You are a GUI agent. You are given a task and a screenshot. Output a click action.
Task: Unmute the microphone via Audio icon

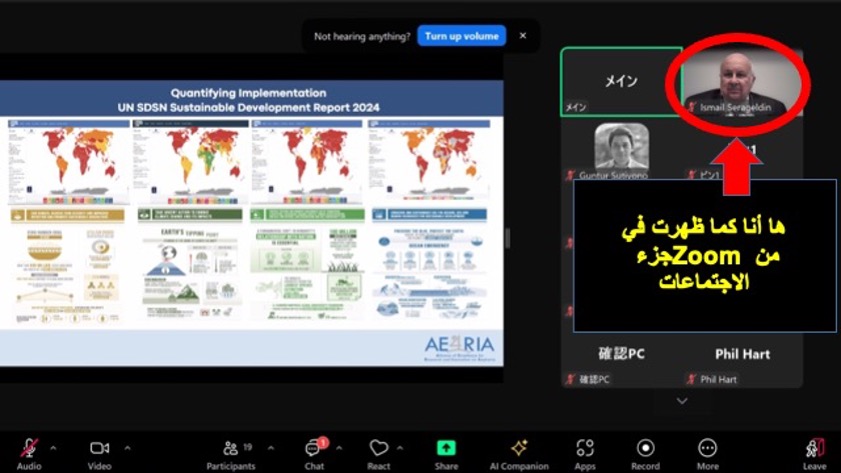pos(29,448)
